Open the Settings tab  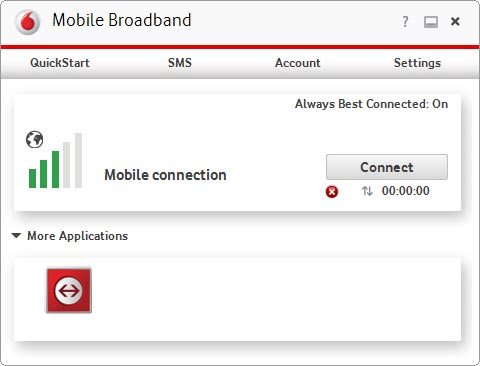point(417,63)
